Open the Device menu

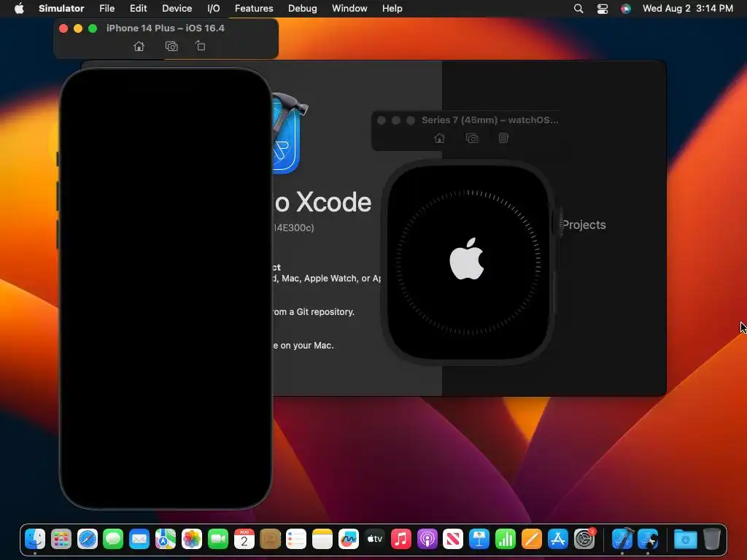pyautogui.click(x=177, y=8)
